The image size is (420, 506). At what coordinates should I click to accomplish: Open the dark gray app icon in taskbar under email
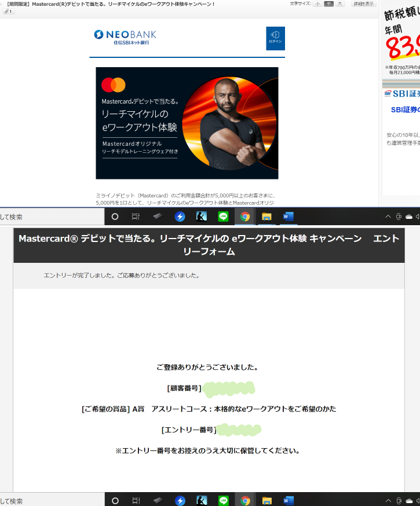point(158,217)
